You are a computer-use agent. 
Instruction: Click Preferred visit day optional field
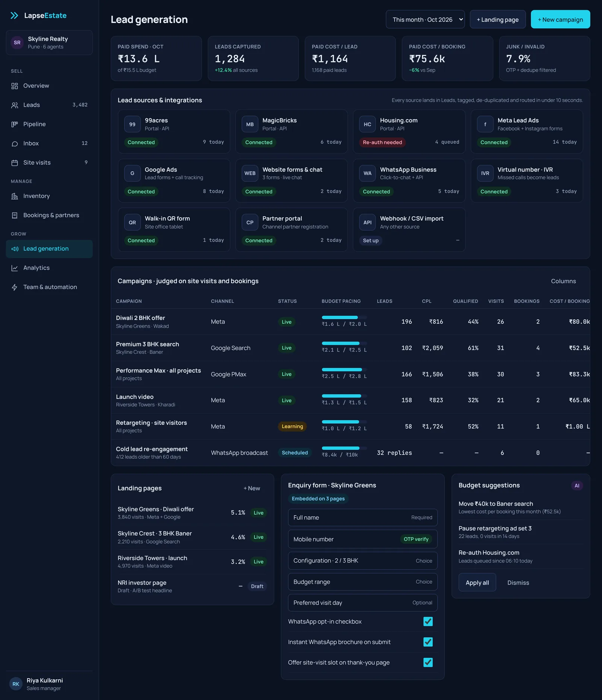(x=363, y=603)
